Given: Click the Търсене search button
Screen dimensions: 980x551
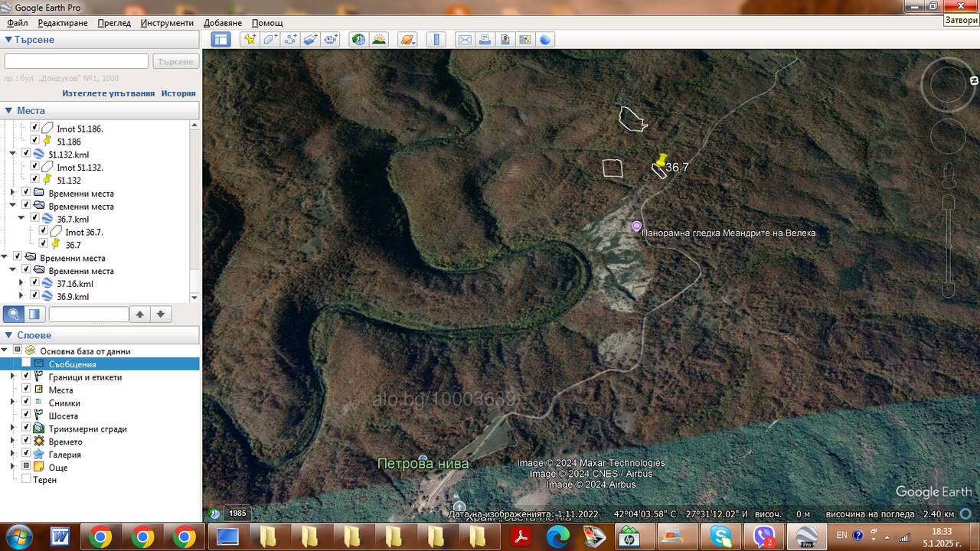Looking at the screenshot, I should click(x=176, y=61).
